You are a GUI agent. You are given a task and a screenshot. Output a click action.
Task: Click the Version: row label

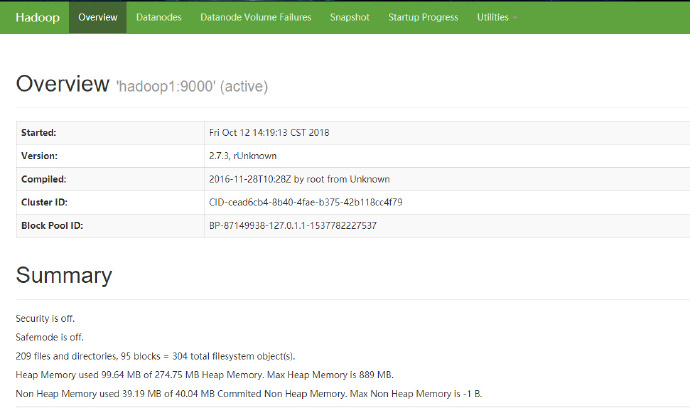click(39, 156)
